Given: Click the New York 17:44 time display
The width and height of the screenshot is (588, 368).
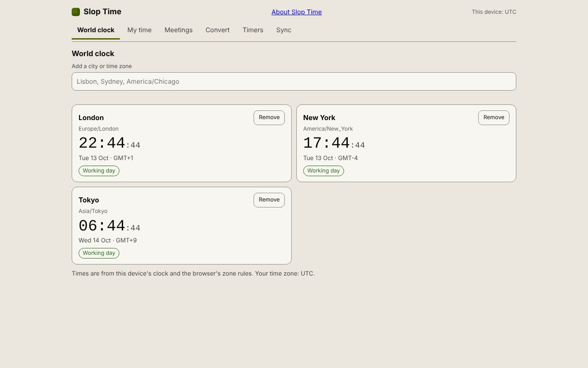Looking at the screenshot, I should pyautogui.click(x=334, y=143).
